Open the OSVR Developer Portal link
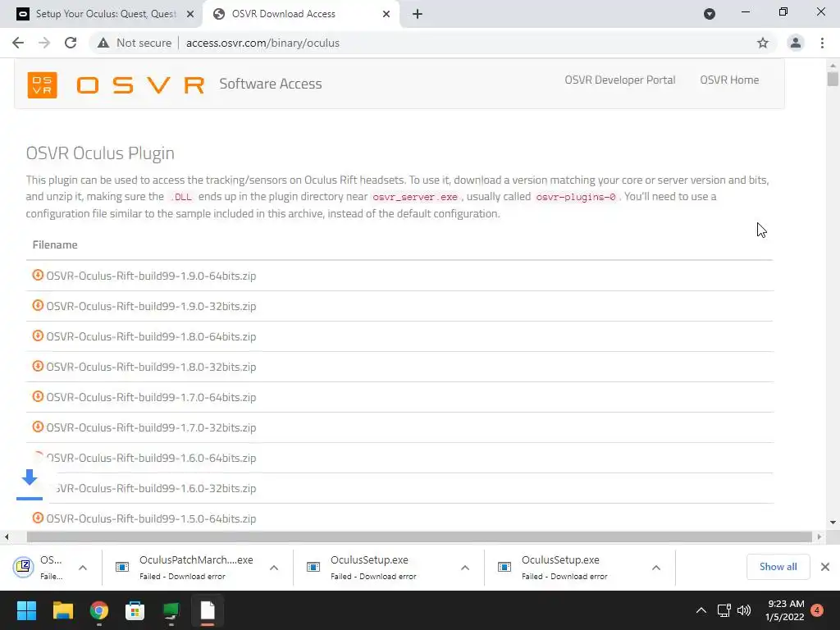The height and width of the screenshot is (630, 840). point(620,80)
